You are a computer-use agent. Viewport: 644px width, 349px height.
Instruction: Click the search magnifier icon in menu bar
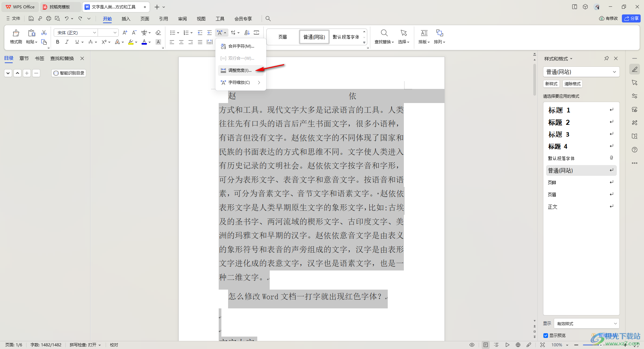[x=268, y=19]
